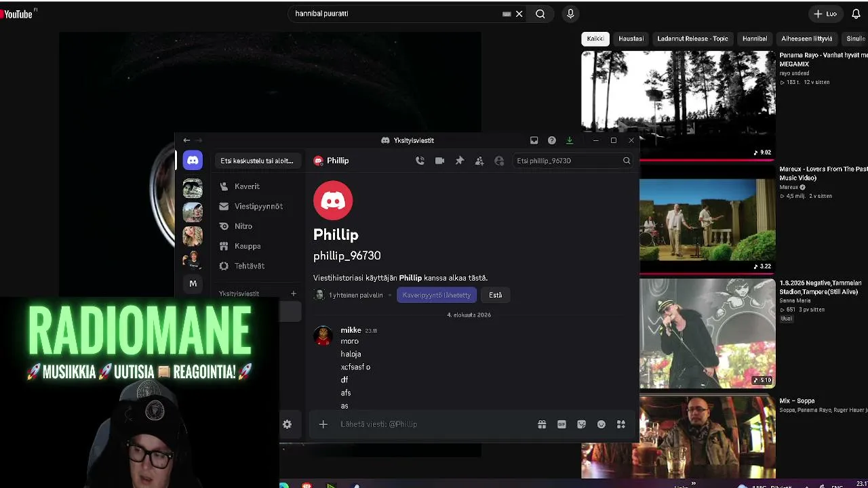
Task: Open the blonde-haired server avatar in Discord
Action: click(x=193, y=235)
